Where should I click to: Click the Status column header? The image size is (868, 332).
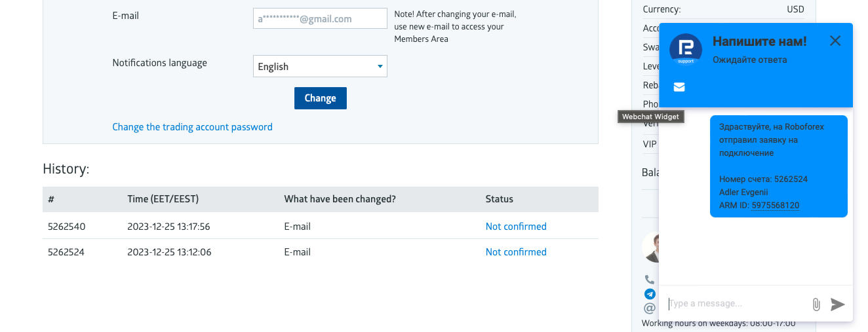click(499, 199)
